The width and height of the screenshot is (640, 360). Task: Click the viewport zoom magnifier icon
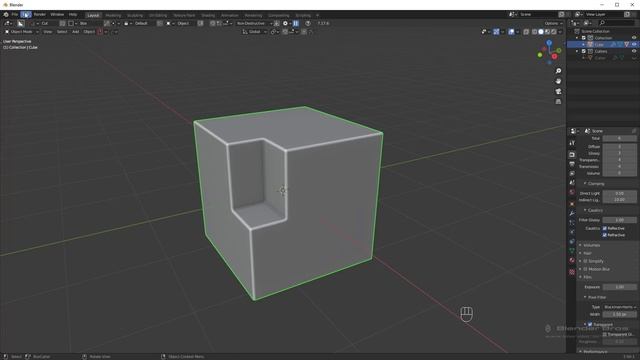click(558, 71)
